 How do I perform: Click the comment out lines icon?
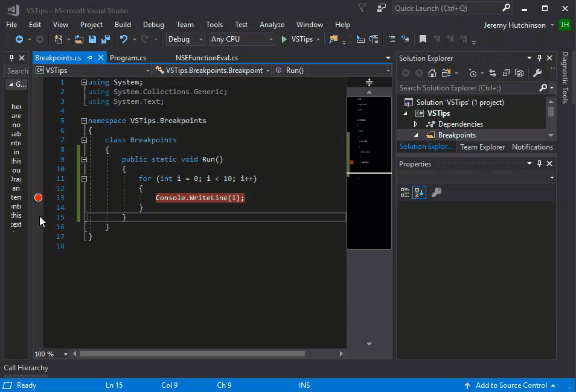pos(392,39)
